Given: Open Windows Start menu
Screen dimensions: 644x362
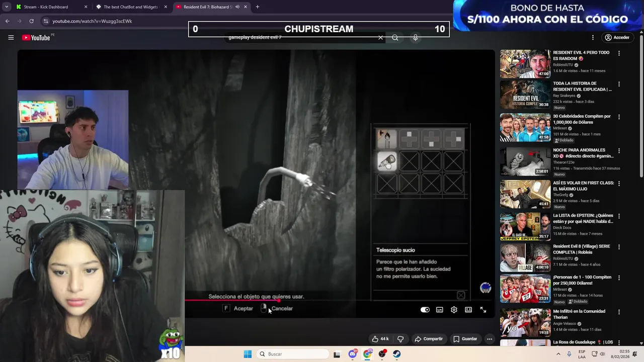Looking at the screenshot, I should [248, 354].
